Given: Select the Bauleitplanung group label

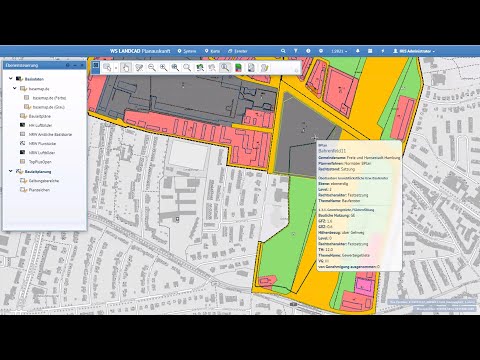Looking at the screenshot, I should [38, 171].
